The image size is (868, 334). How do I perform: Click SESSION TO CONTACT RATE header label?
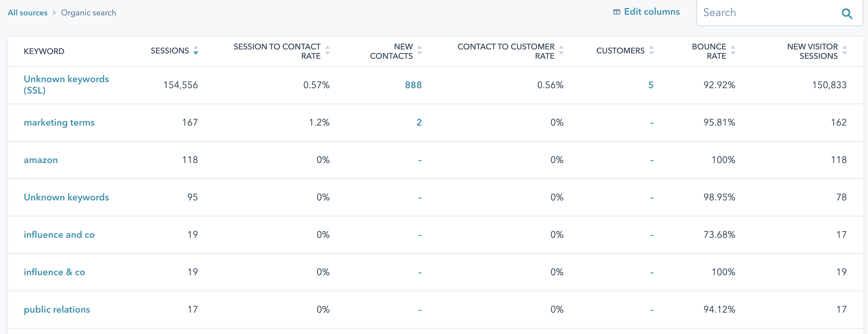pyautogui.click(x=277, y=51)
